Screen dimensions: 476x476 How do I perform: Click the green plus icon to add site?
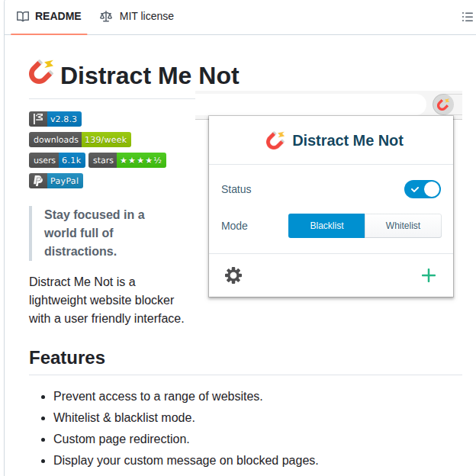pyautogui.click(x=429, y=275)
